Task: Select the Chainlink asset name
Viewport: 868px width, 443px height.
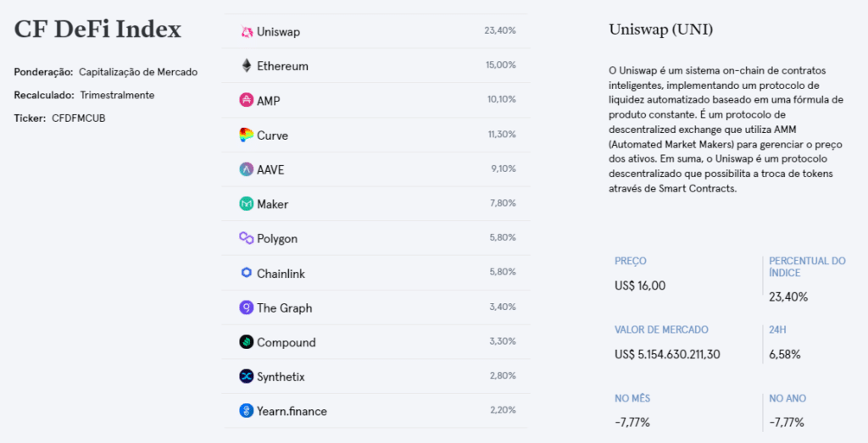Action: pyautogui.click(x=281, y=274)
